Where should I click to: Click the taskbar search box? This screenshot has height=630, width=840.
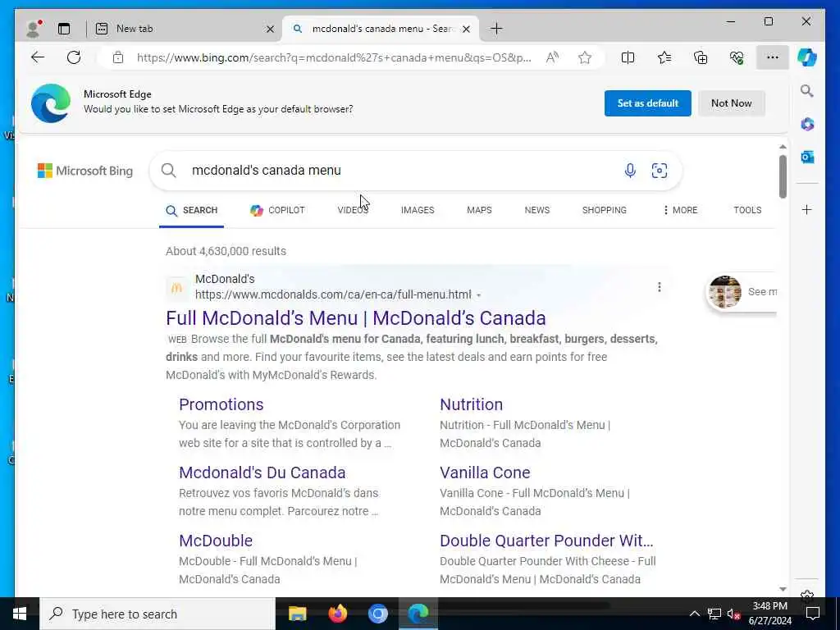coord(157,614)
